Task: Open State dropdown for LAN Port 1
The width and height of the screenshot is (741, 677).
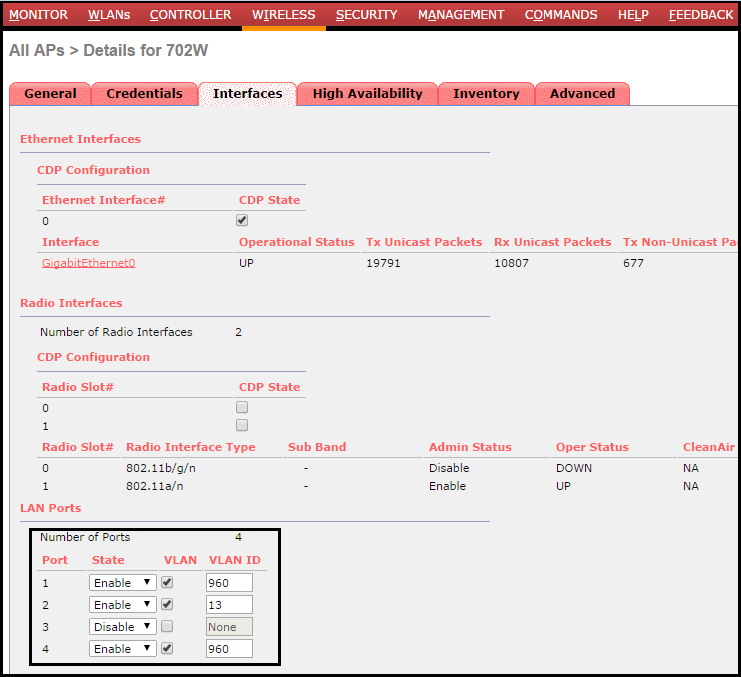Action: [x=123, y=583]
